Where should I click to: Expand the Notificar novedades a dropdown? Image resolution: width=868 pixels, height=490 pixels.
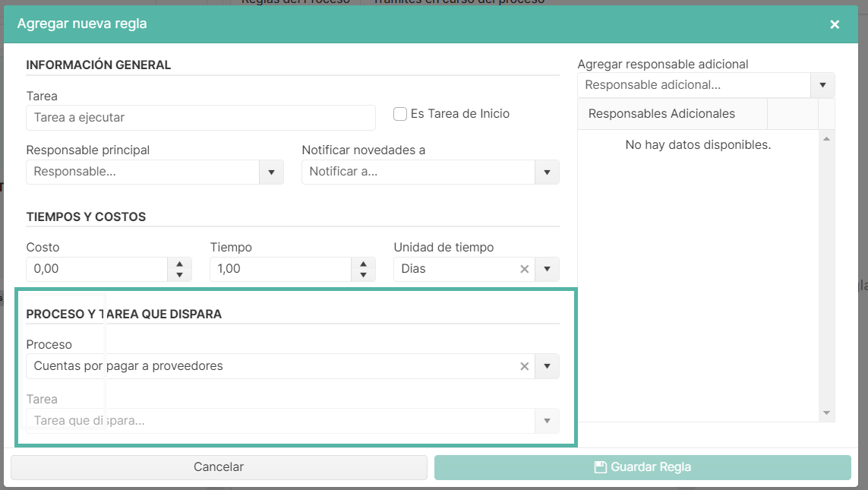coord(547,172)
